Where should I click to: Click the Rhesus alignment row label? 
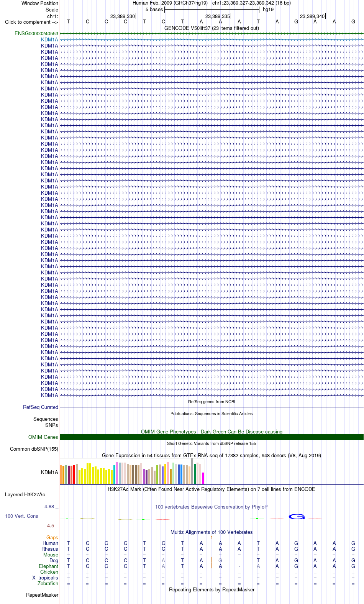pyautogui.click(x=50, y=549)
